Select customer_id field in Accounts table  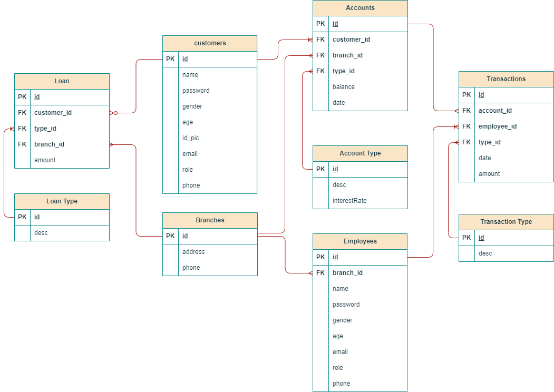351,40
